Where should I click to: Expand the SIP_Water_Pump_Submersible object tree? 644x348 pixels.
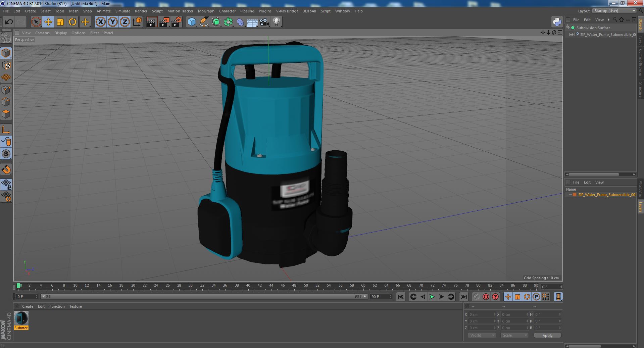tap(571, 35)
